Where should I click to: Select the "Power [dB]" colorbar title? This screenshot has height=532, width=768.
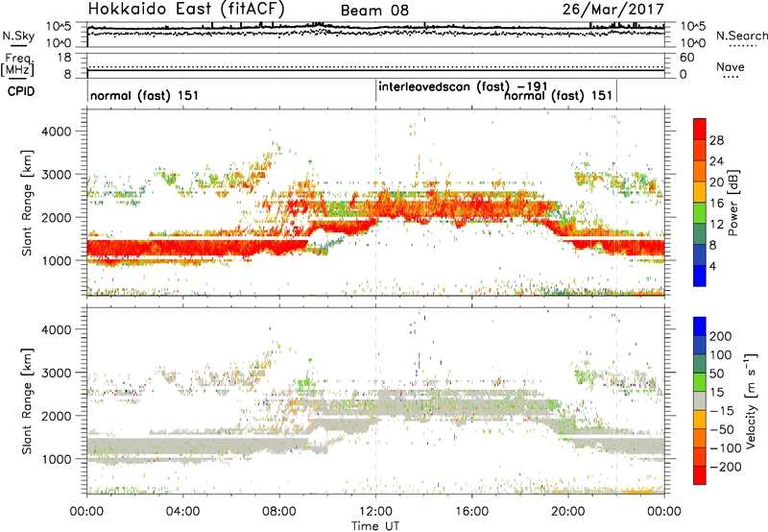click(x=732, y=203)
